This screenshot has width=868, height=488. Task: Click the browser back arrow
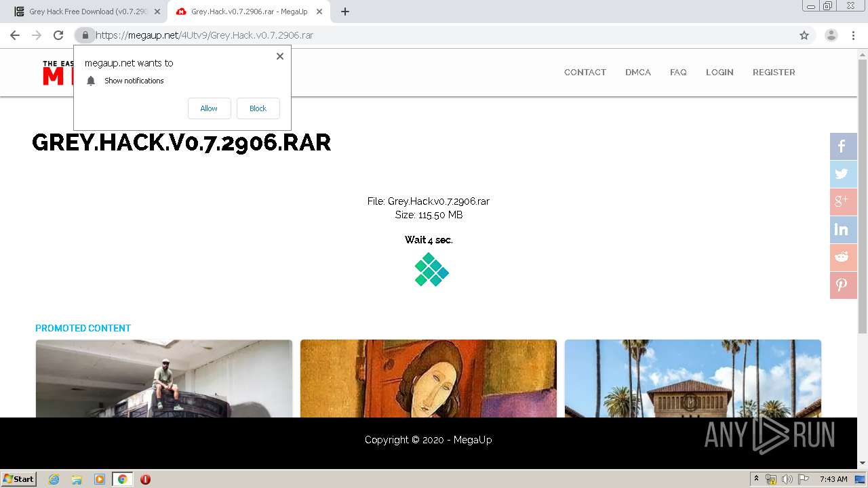[15, 35]
